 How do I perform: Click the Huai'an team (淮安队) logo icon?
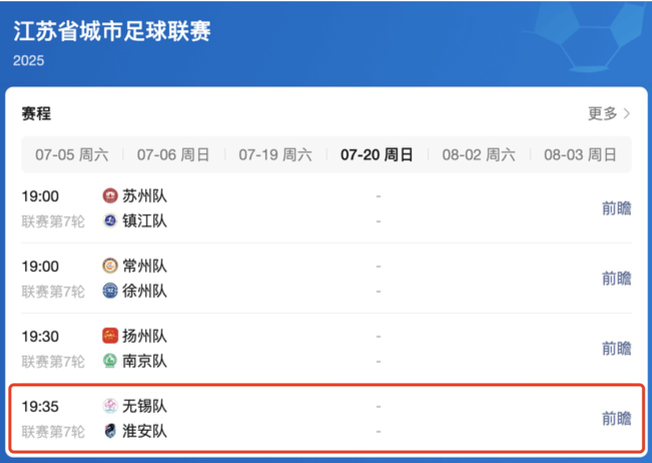110,431
